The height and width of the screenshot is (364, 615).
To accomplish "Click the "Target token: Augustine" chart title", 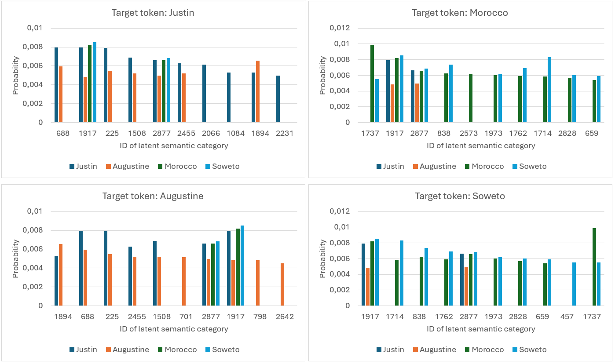I will (x=153, y=196).
